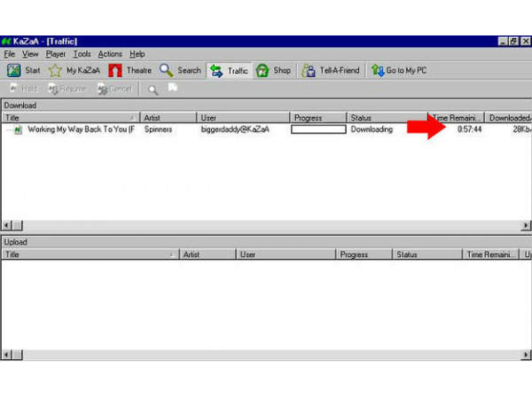Click Upload pane left scroll arrow

click(6, 355)
